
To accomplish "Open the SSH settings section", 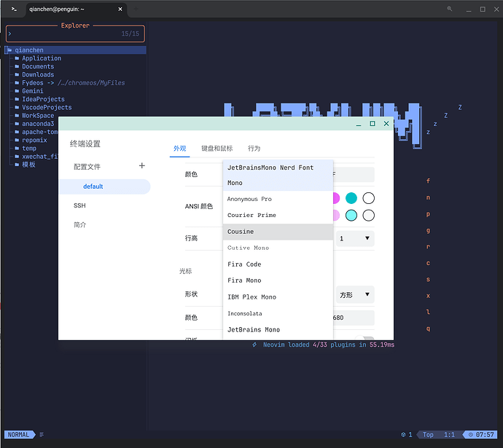I will pyautogui.click(x=79, y=206).
